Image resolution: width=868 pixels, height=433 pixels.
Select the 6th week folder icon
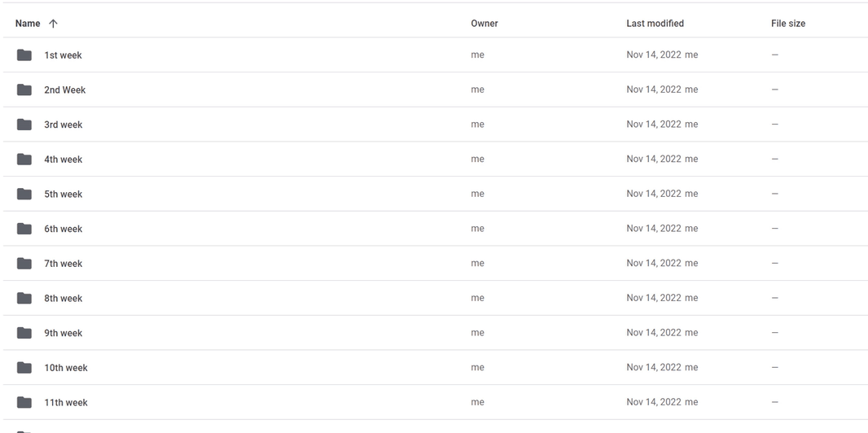pos(24,229)
